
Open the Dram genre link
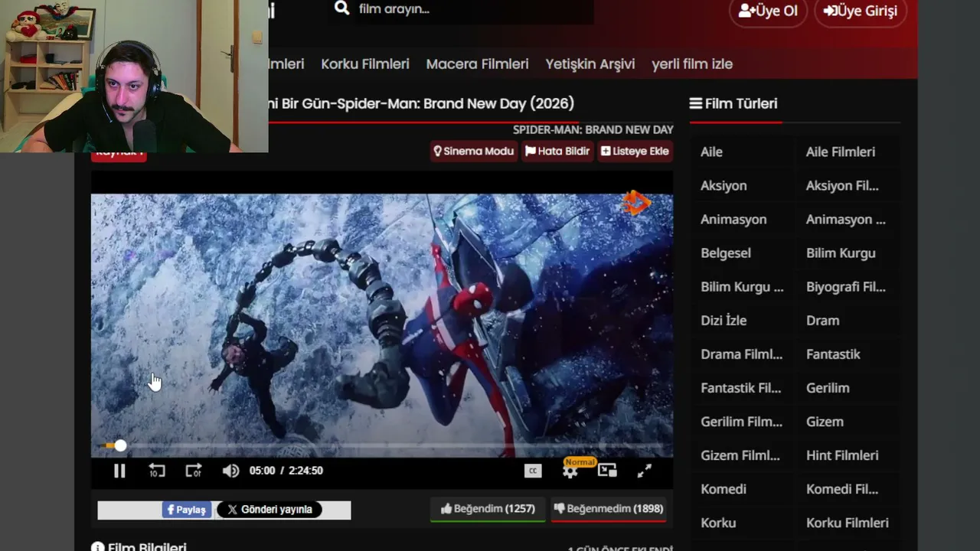point(823,321)
